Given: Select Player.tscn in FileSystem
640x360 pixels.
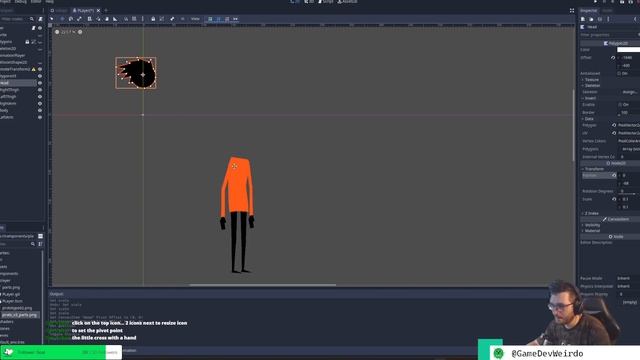Looking at the screenshot, I should click(12, 301).
